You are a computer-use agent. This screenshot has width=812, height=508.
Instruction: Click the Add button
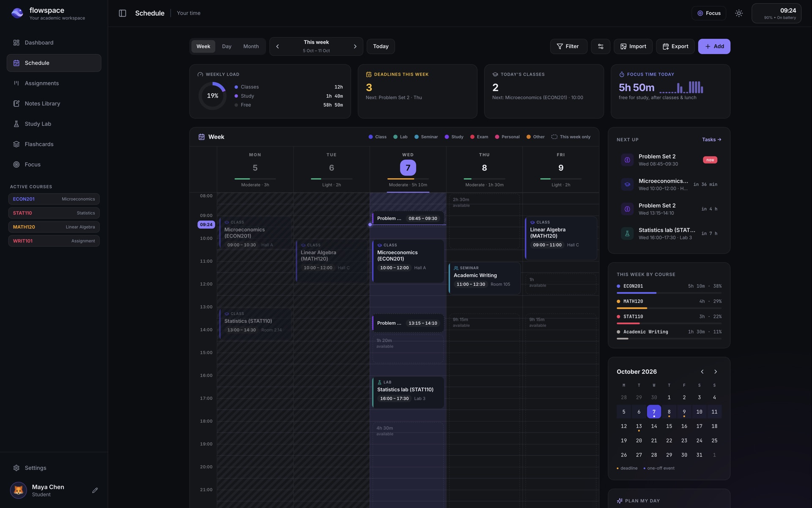[714, 47]
